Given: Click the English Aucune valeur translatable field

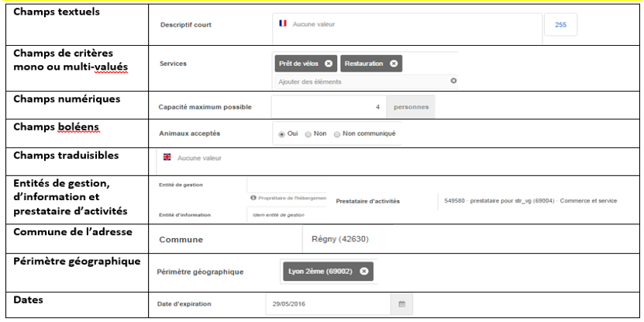Looking at the screenshot, I should [x=396, y=161].
